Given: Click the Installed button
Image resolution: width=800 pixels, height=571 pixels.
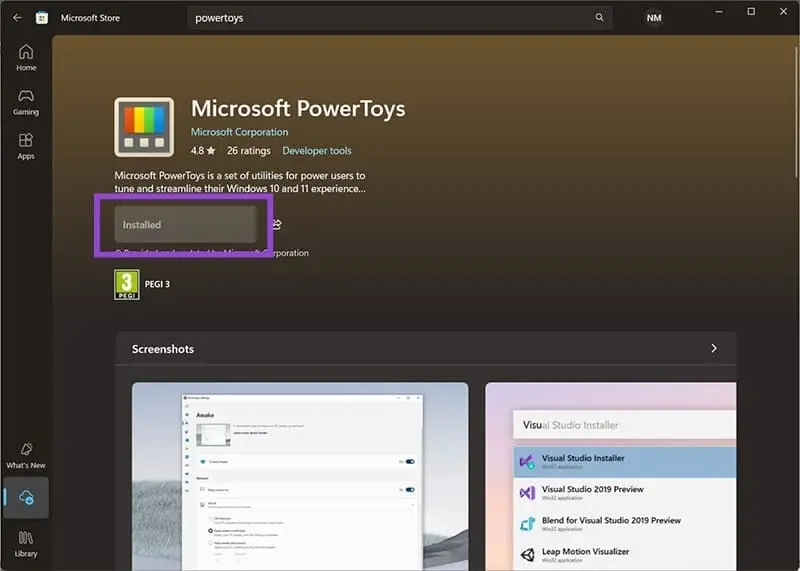Looking at the screenshot, I should (185, 225).
